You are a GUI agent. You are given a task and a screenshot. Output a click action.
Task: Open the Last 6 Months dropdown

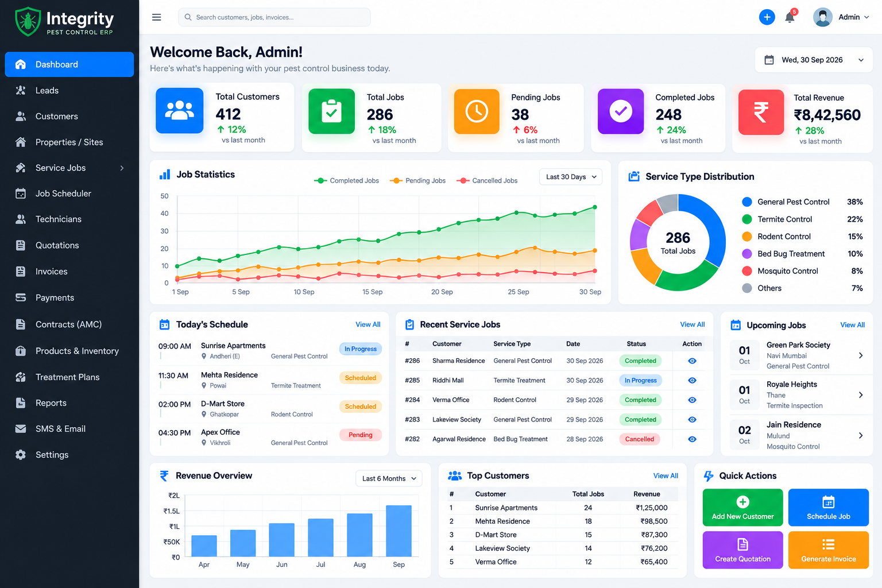tap(389, 478)
